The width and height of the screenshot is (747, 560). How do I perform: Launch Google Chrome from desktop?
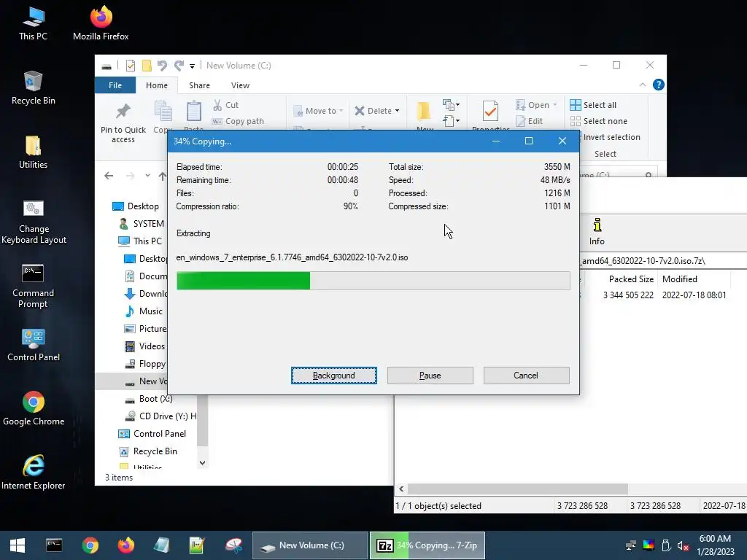34,408
